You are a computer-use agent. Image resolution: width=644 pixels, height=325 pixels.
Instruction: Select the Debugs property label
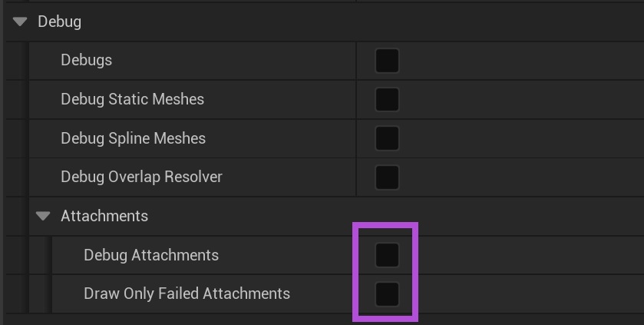click(x=86, y=60)
